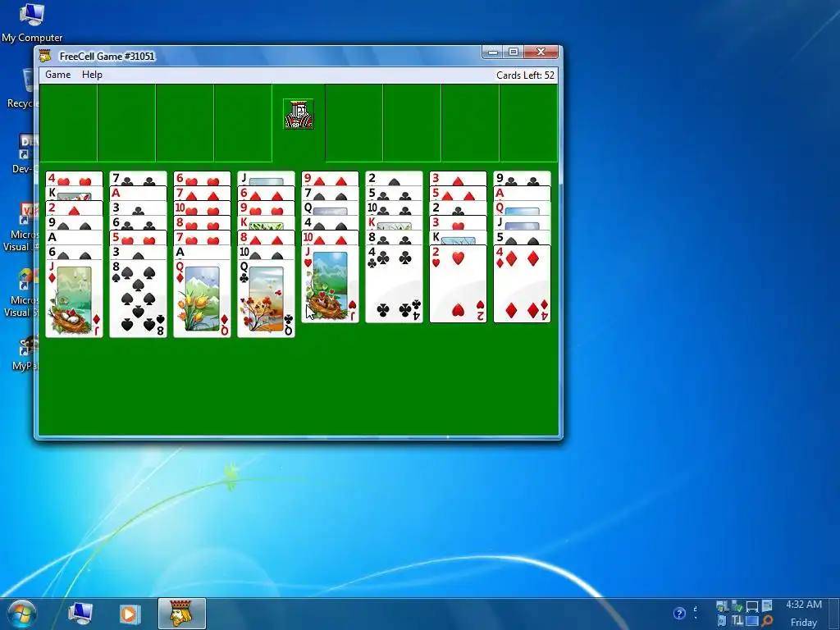Click the 2 of Diamonds card
The height and width of the screenshot is (630, 840).
74,208
